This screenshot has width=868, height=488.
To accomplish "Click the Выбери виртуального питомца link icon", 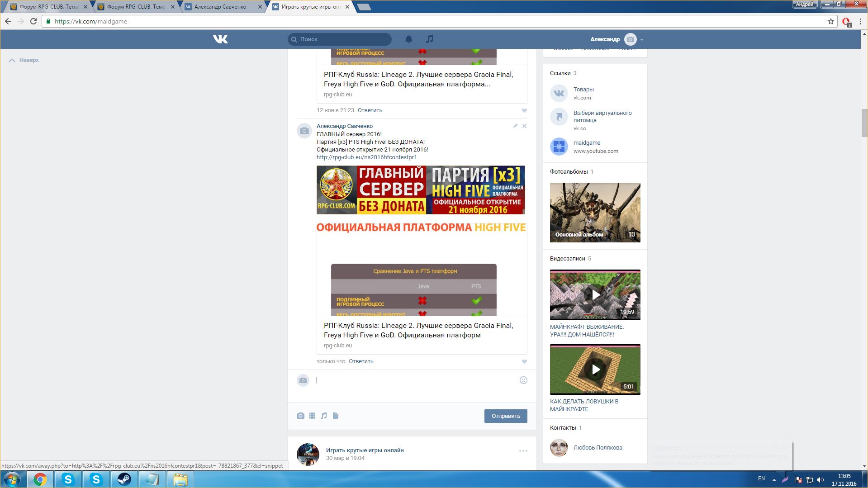I will click(x=559, y=117).
